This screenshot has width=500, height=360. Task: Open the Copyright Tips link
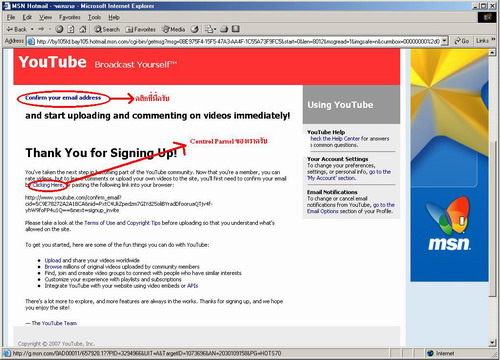[143, 223]
